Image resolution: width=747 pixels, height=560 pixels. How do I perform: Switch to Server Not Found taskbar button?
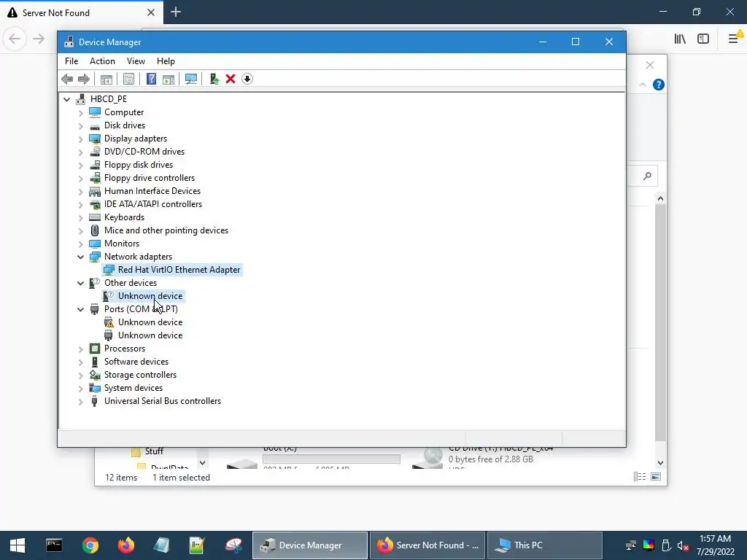(x=427, y=545)
